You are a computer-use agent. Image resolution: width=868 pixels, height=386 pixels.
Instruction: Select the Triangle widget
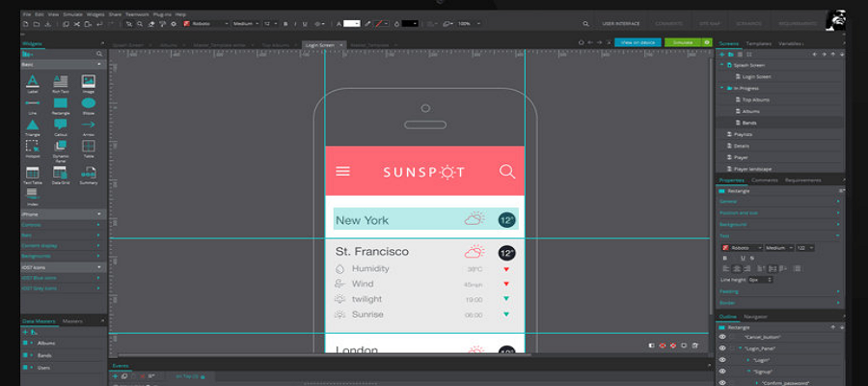33,127
